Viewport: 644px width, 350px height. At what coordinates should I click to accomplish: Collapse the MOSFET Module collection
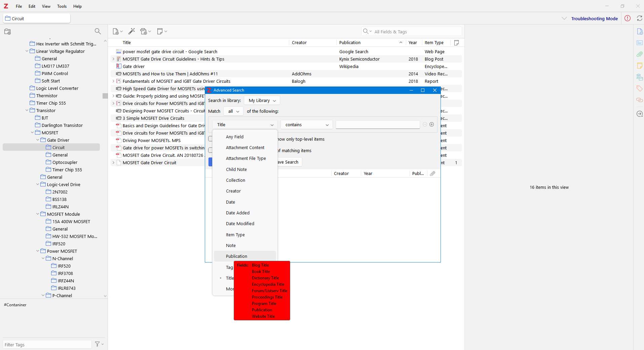point(38,214)
